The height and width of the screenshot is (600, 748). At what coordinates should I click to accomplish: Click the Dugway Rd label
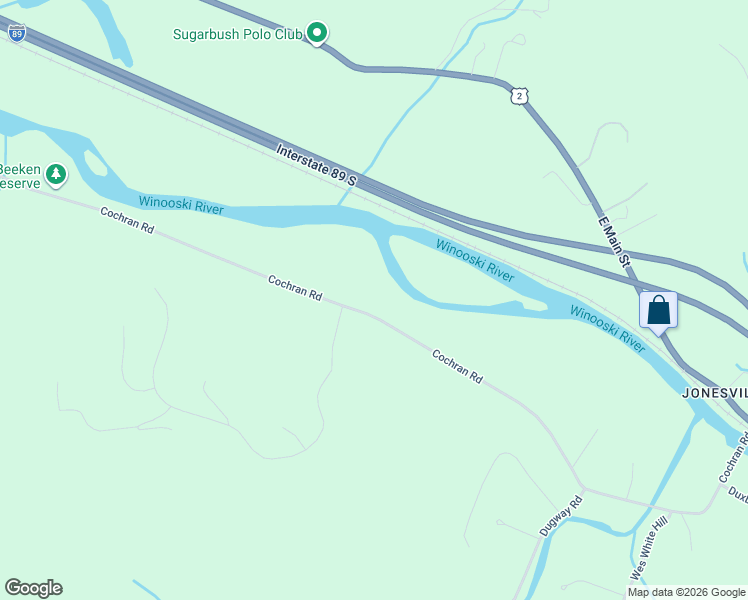click(x=561, y=516)
